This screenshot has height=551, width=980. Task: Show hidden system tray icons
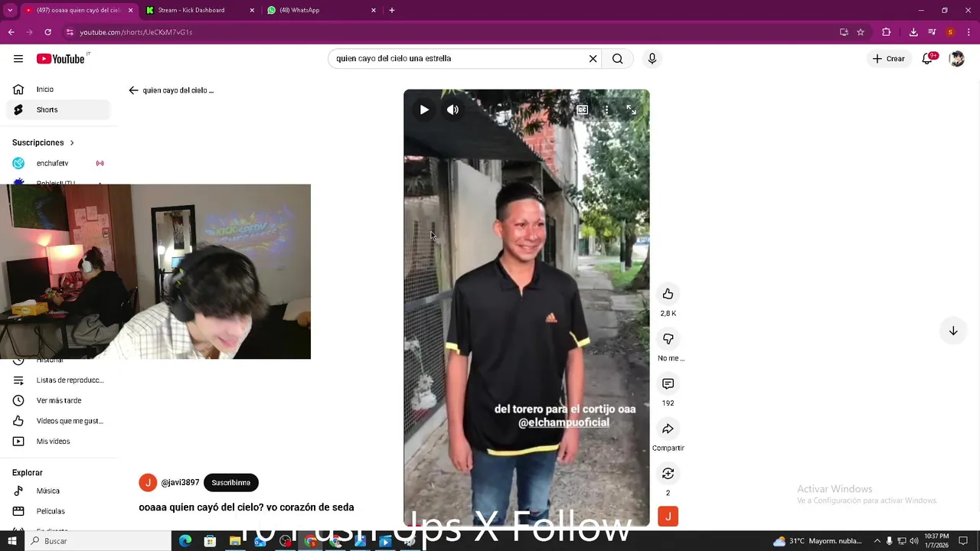877,541
